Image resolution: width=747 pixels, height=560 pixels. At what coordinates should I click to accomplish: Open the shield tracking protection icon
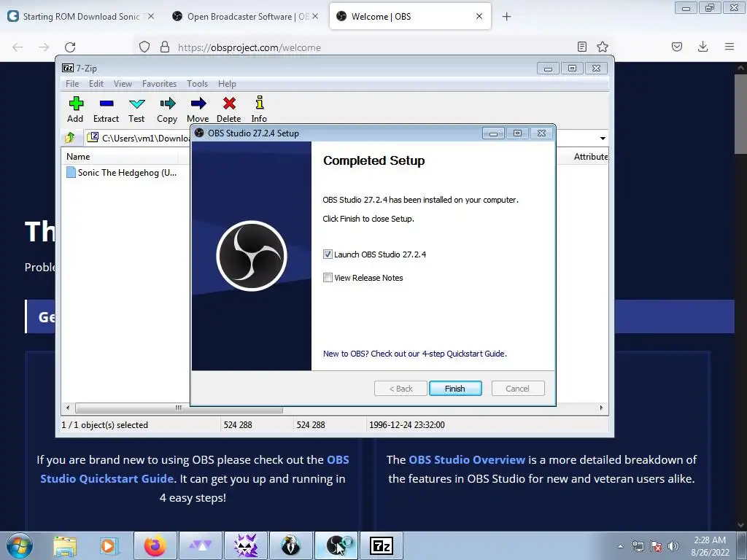[144, 47]
